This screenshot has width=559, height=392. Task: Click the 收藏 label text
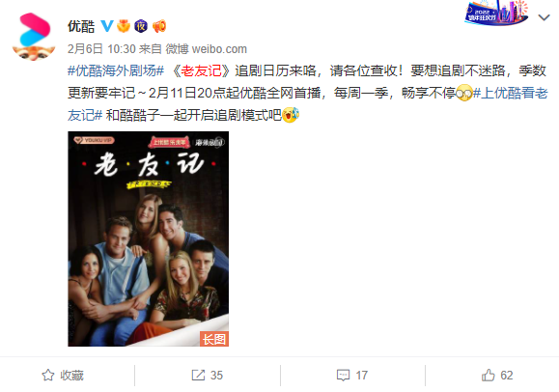[x=71, y=376]
